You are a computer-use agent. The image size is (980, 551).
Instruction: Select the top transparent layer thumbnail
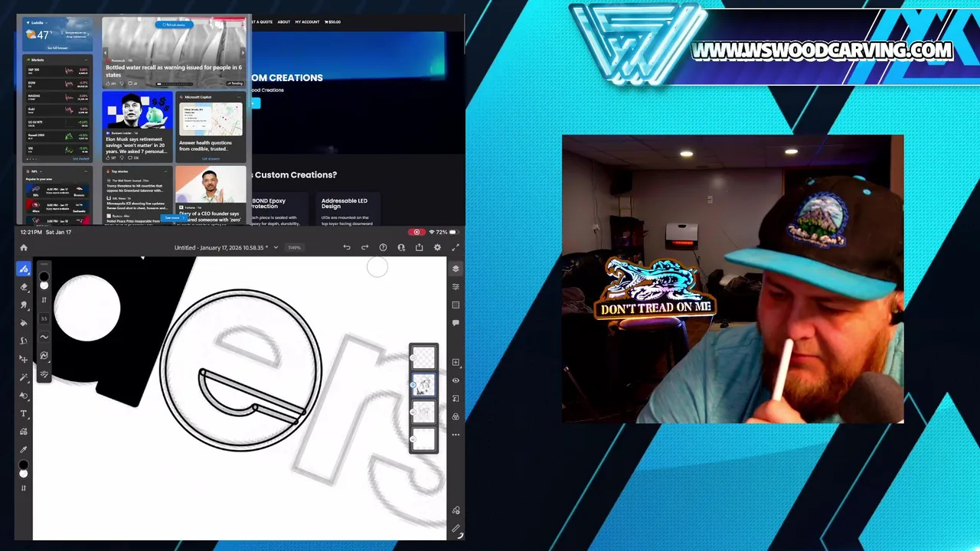click(423, 358)
